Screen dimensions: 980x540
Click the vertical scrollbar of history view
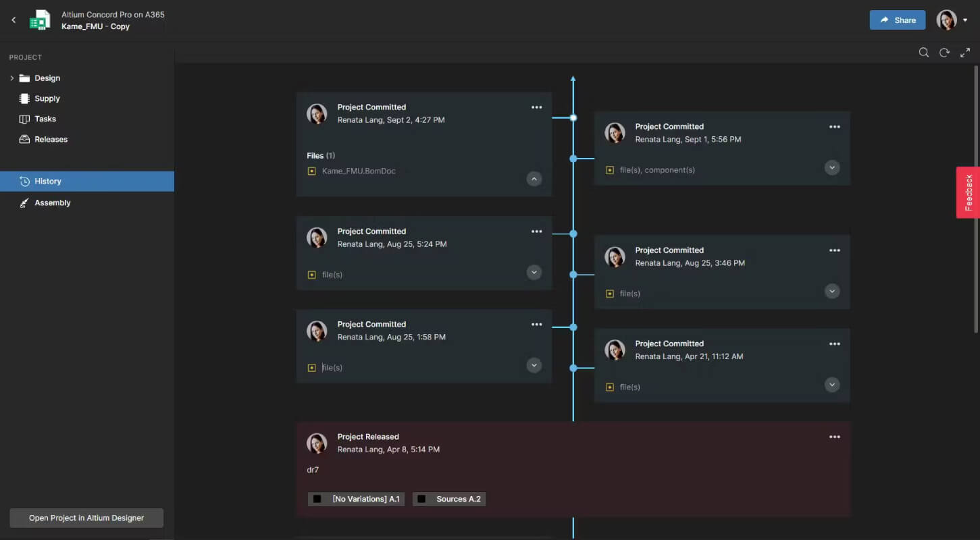point(976,199)
